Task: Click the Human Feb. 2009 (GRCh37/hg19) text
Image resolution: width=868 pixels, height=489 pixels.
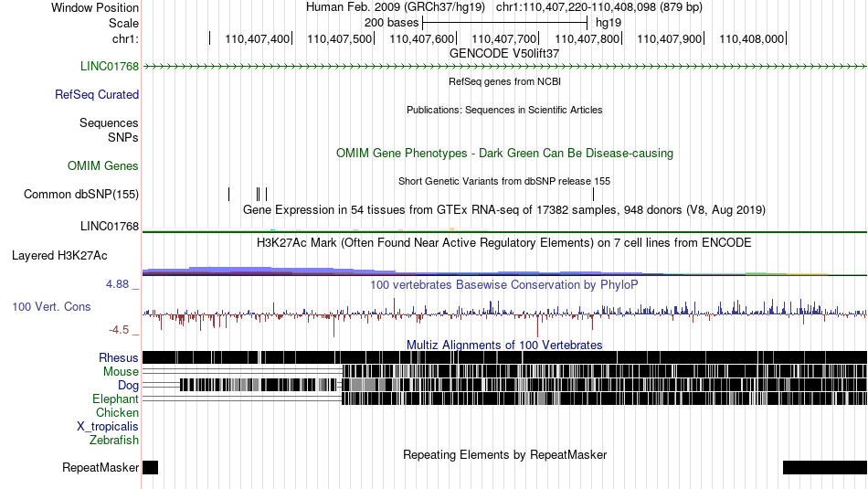Action: 396,7
